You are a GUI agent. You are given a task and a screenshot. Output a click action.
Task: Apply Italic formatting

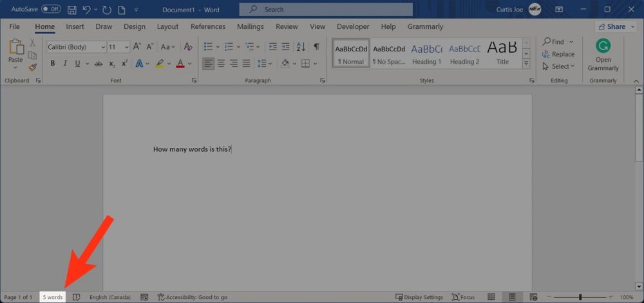click(65, 64)
